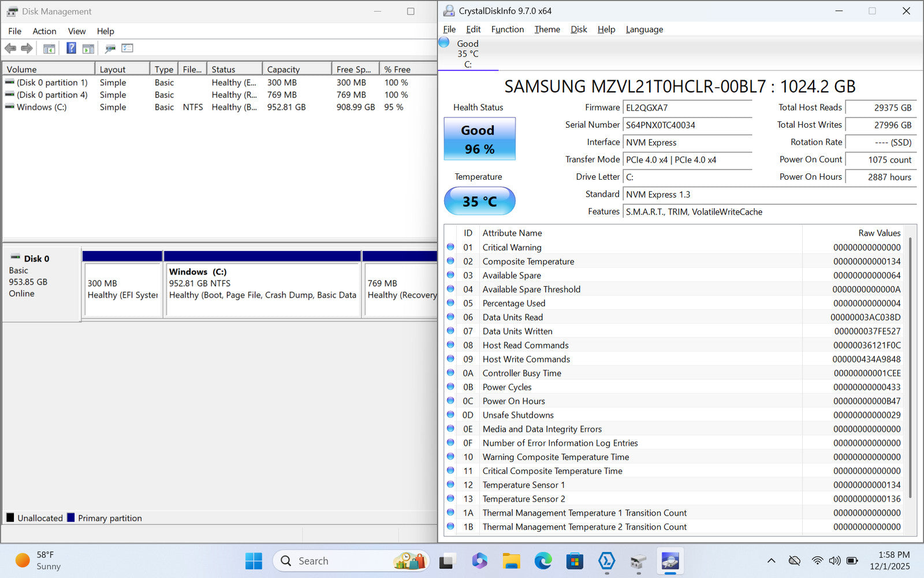This screenshot has height=578, width=924.
Task: Show hidden icons in system tray
Action: [771, 561]
